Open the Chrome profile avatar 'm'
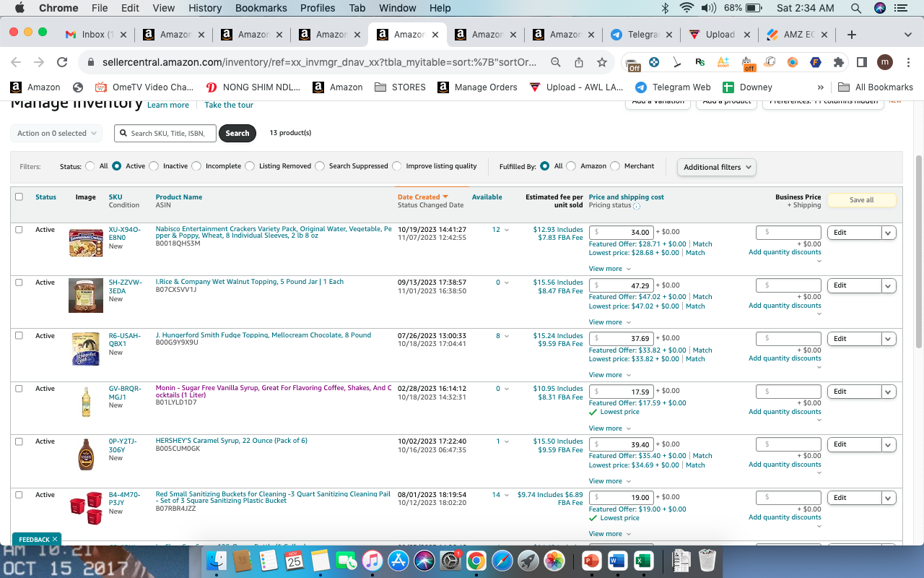This screenshot has width=924, height=578. click(885, 62)
